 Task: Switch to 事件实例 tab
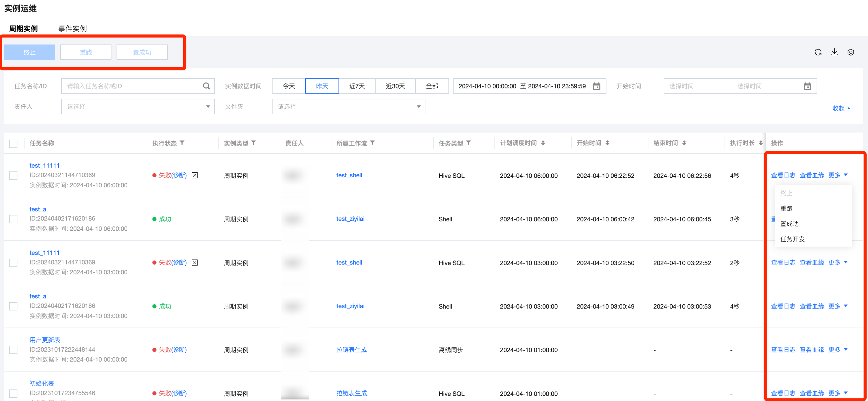click(72, 29)
